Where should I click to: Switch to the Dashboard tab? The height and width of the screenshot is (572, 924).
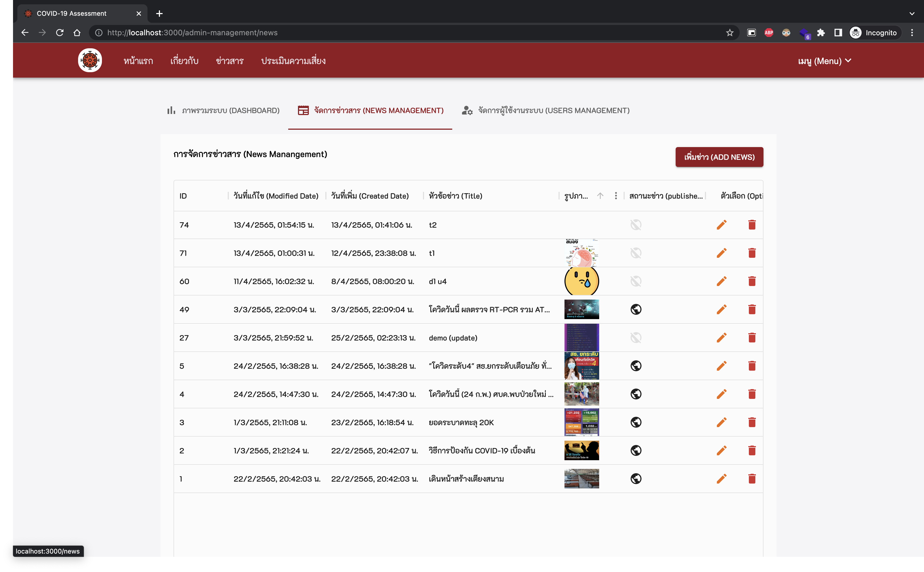[223, 110]
